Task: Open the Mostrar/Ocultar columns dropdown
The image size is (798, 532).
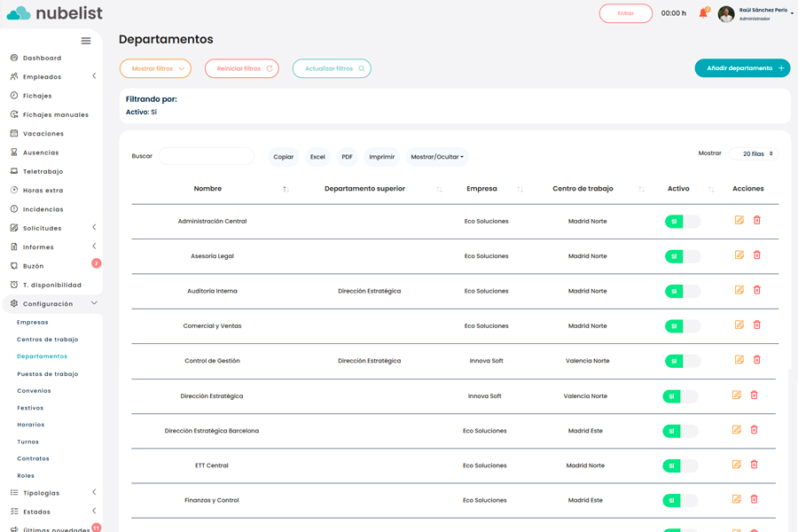Action: click(x=436, y=157)
